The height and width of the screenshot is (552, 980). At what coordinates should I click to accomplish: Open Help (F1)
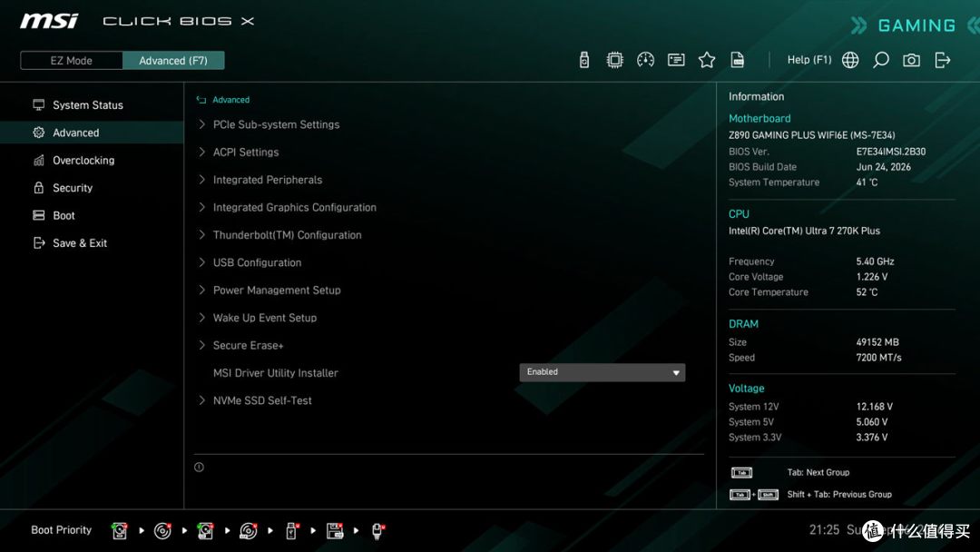[808, 60]
